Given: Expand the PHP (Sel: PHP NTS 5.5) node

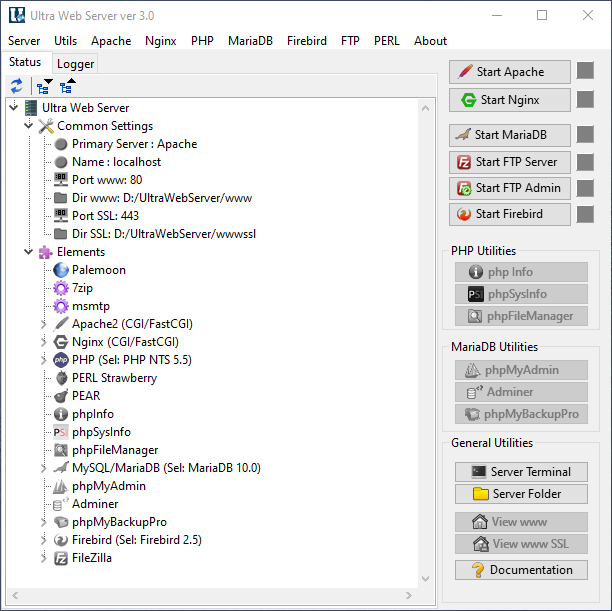Looking at the screenshot, I should (x=43, y=360).
